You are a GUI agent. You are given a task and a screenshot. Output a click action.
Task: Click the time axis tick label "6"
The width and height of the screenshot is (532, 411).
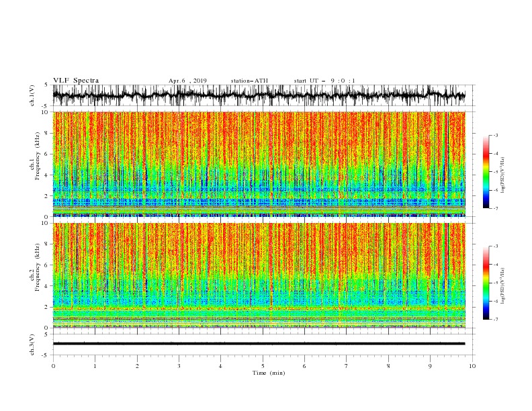[x=305, y=366]
